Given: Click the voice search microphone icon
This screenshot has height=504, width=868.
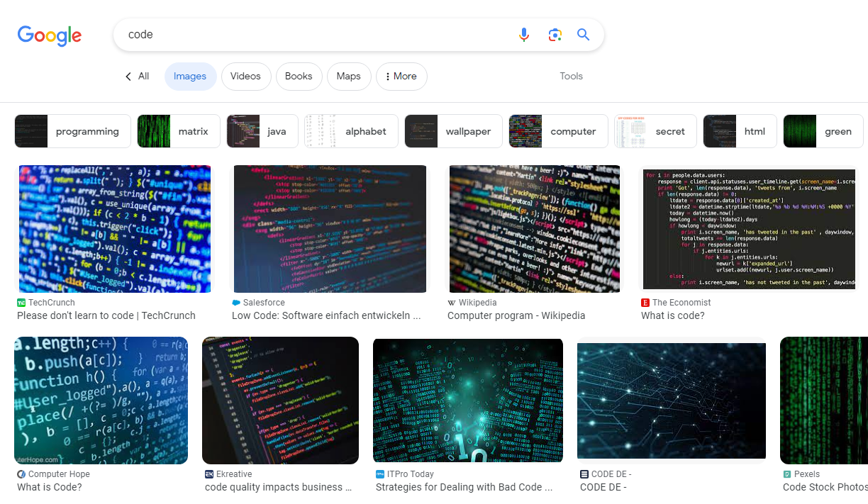Looking at the screenshot, I should pyautogui.click(x=523, y=34).
